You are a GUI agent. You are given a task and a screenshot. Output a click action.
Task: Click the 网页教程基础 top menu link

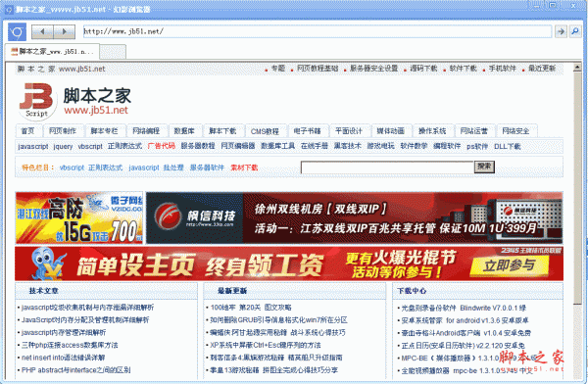coord(318,69)
